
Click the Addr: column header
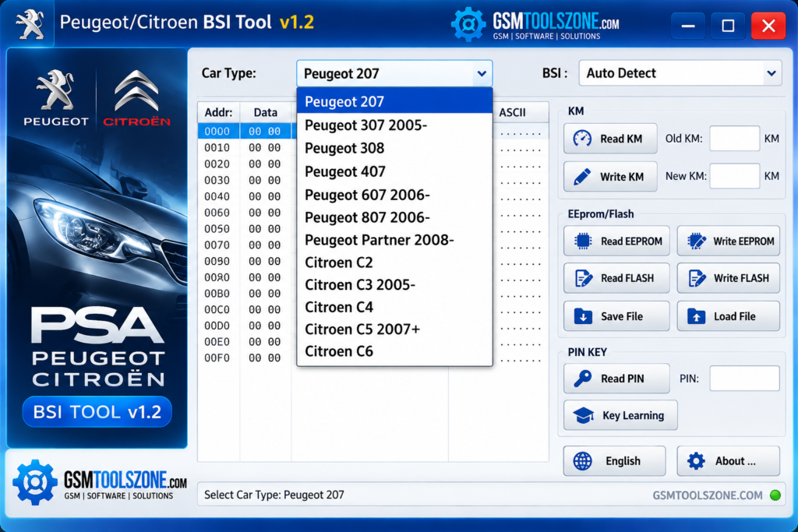[x=218, y=112]
